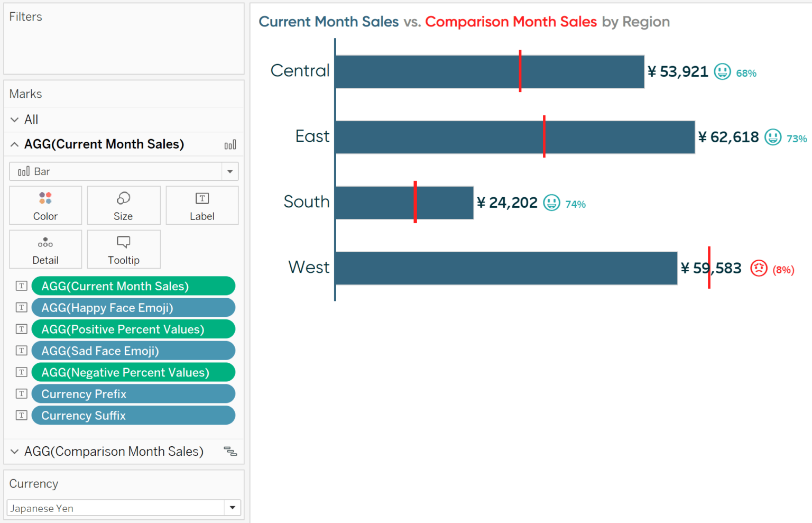812x523 pixels.
Task: Open the Color mark property
Action: (45, 205)
